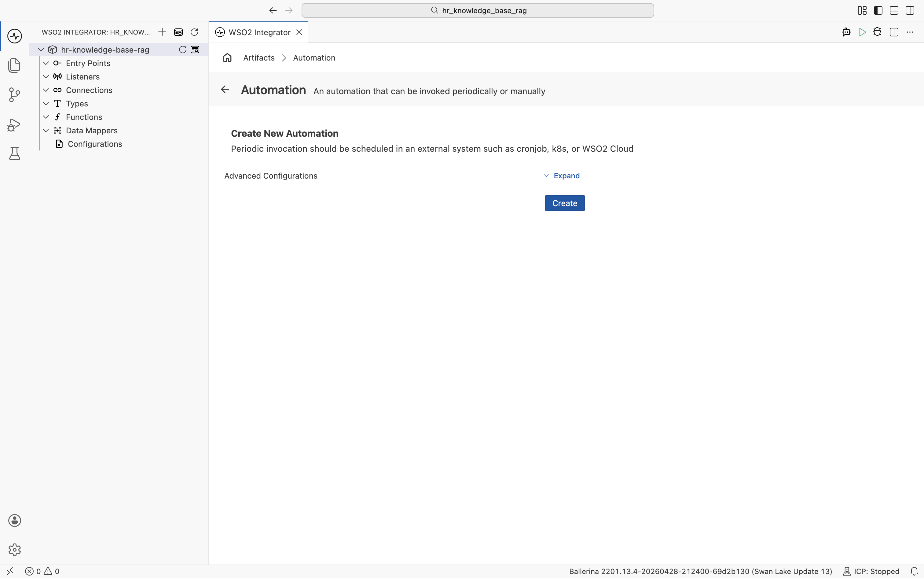Click the home icon in breadcrumb
The height and width of the screenshot is (578, 924).
coord(227,58)
